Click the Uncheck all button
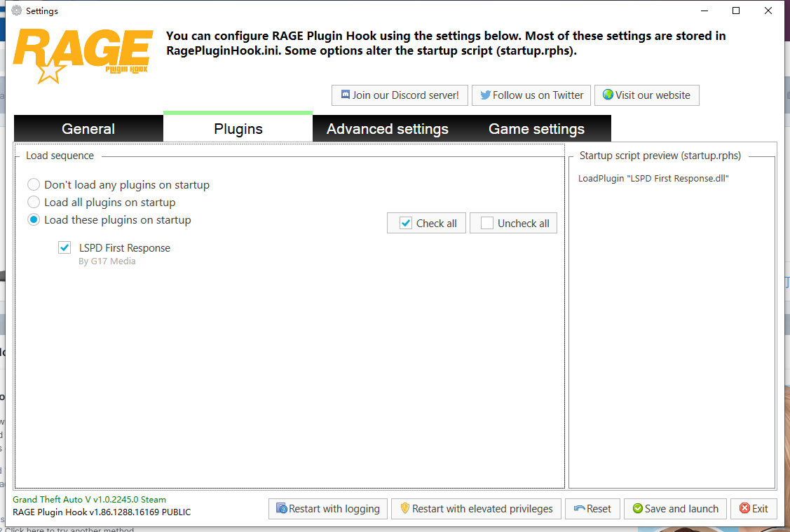This screenshot has height=532, width=790. [513, 223]
